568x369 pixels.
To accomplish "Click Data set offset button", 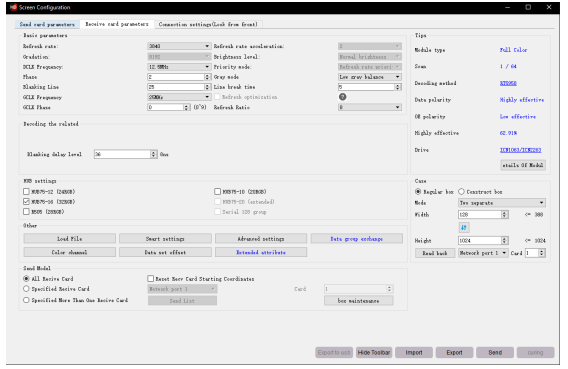I will pyautogui.click(x=165, y=252).
